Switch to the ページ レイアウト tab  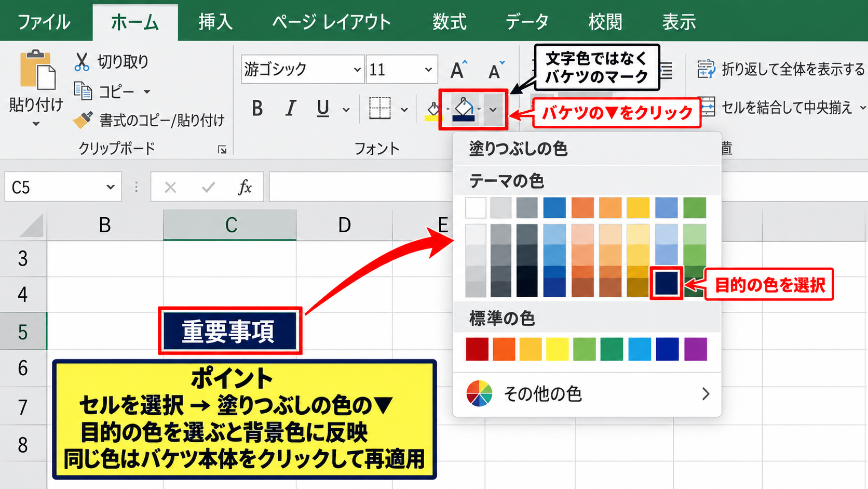331,22
